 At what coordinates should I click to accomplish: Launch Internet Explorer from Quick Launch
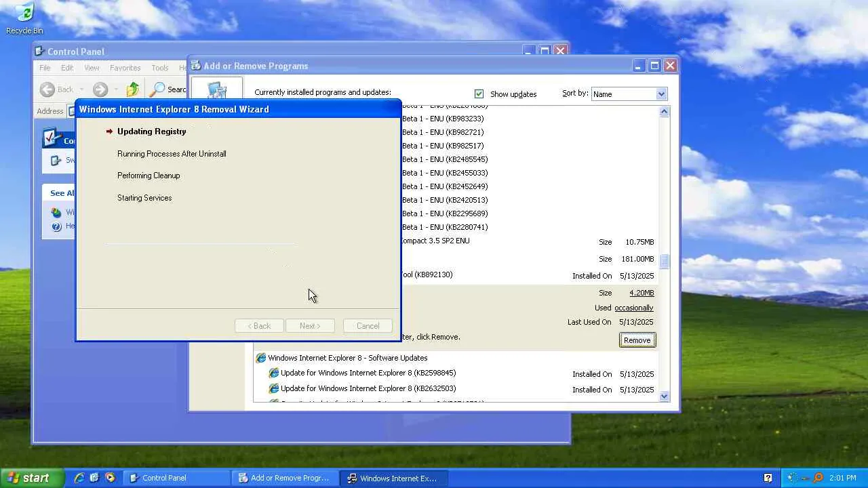(x=79, y=478)
